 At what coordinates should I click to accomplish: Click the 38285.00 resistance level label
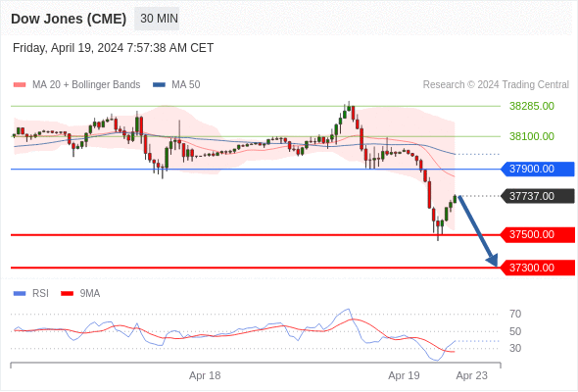tap(532, 106)
